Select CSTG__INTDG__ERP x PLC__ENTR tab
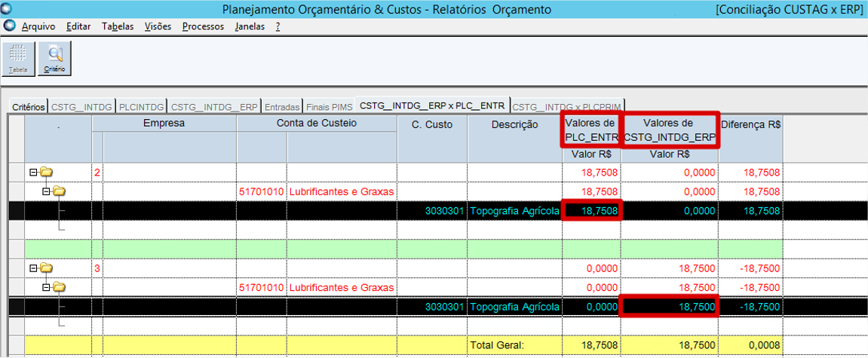 click(432, 105)
